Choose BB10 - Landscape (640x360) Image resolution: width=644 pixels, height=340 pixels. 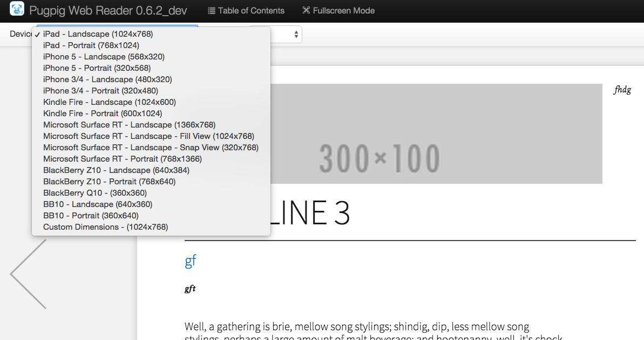click(x=151, y=204)
